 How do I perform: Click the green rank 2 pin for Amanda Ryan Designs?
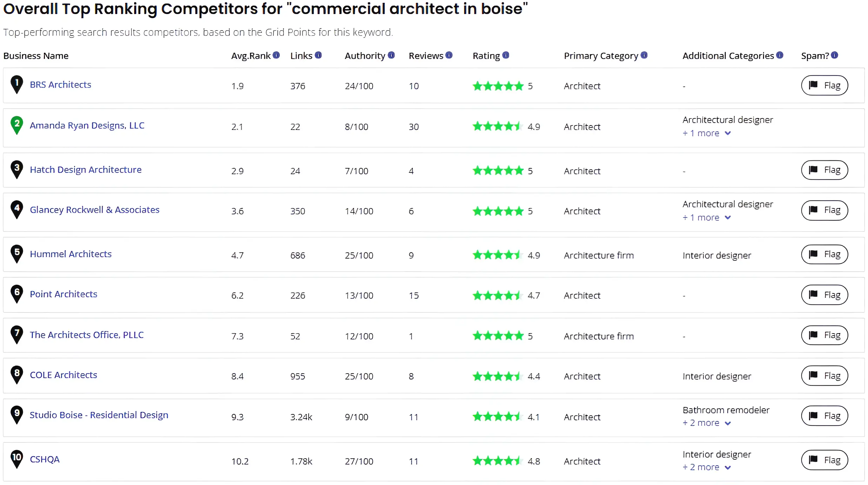tap(17, 125)
